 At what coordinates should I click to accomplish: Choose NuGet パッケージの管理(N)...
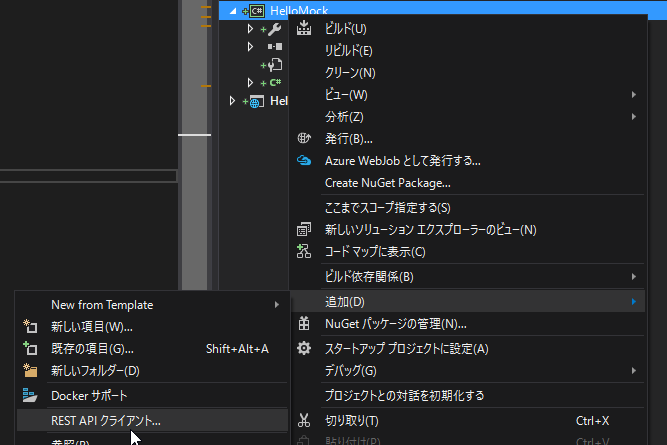468,324
